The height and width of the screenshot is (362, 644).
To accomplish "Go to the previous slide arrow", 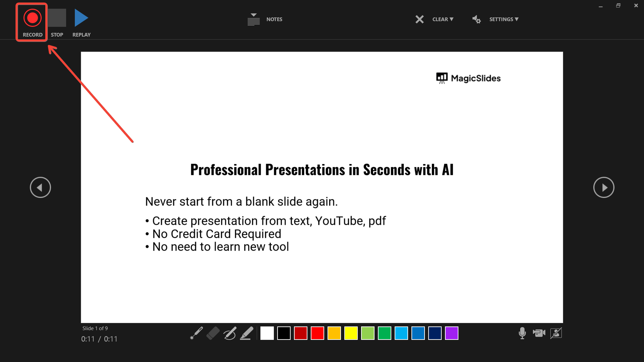I will (x=40, y=188).
